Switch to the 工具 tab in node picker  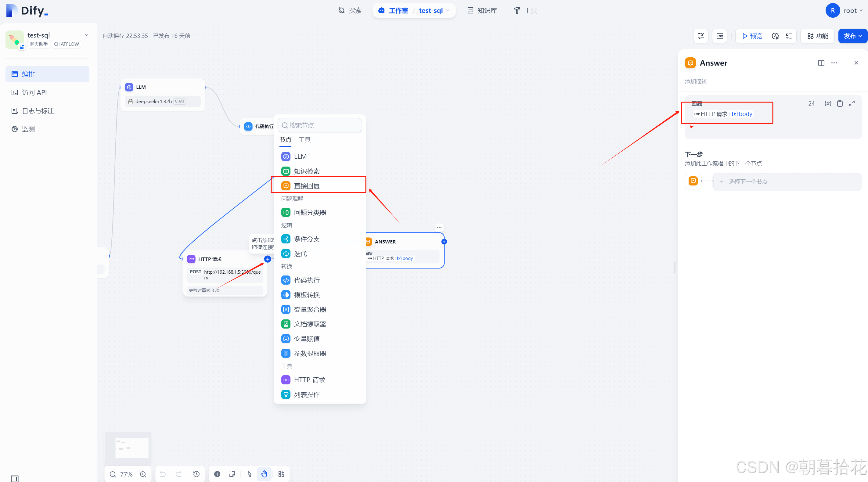tap(304, 140)
